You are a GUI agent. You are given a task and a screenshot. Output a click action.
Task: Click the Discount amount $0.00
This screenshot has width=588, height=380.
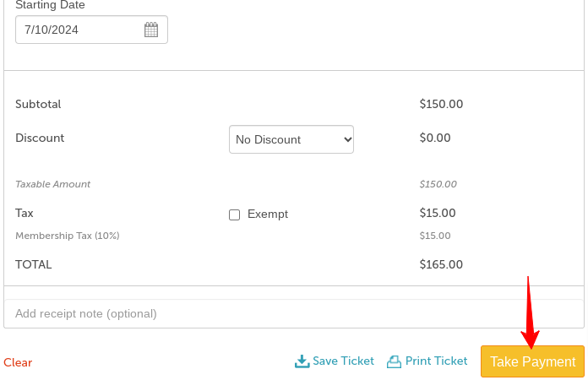coord(435,138)
